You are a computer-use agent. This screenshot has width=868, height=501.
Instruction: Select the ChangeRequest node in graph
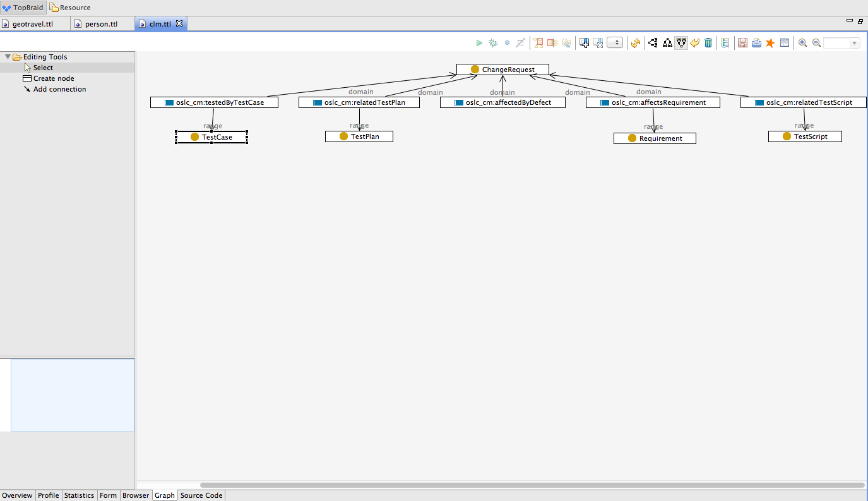tap(502, 69)
